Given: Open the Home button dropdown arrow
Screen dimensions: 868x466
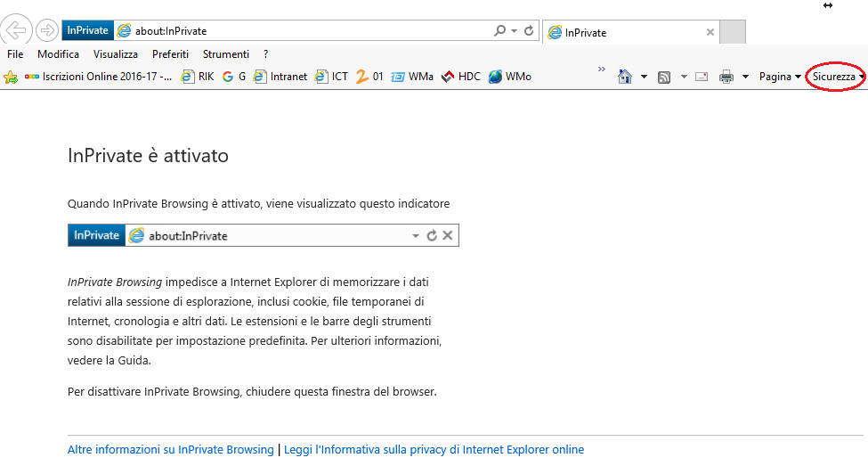Looking at the screenshot, I should pos(644,77).
